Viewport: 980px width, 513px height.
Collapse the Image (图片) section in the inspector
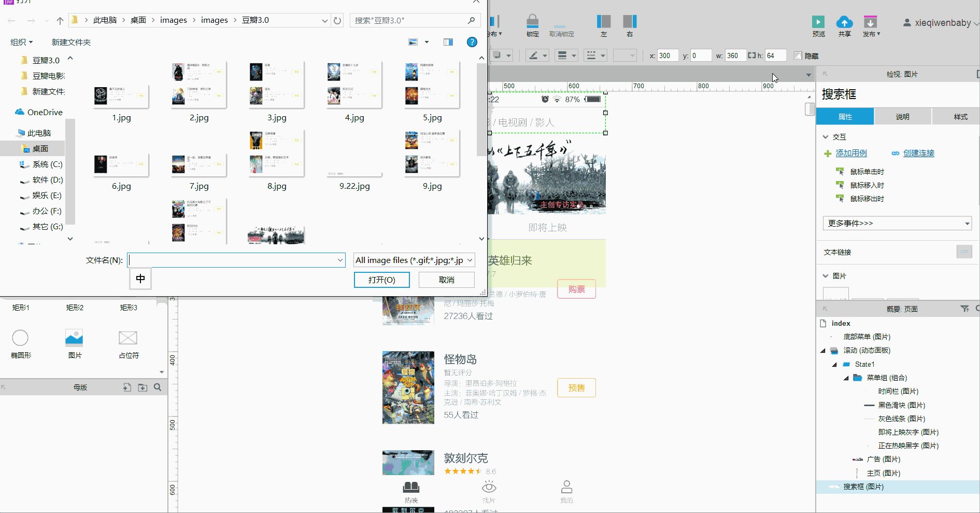[826, 276]
